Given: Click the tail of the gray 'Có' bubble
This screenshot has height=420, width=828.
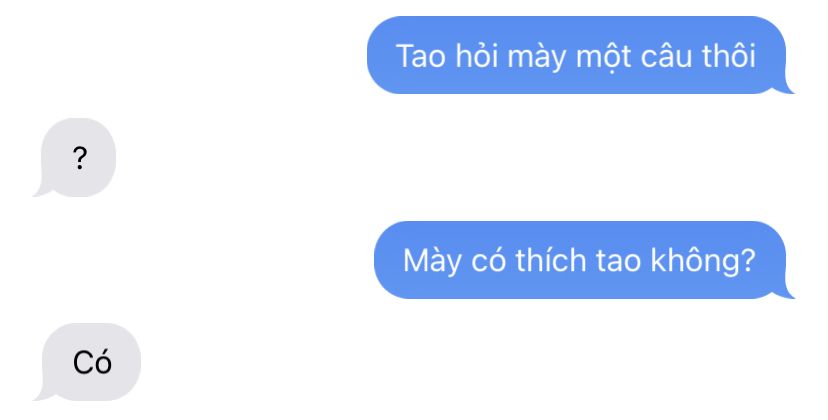Looking at the screenshot, I should tap(40, 394).
